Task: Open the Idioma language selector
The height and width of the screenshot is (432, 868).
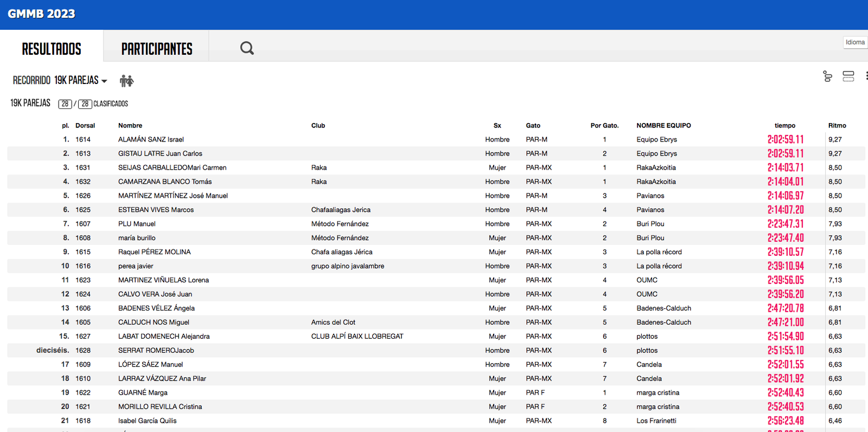Action: [855, 42]
